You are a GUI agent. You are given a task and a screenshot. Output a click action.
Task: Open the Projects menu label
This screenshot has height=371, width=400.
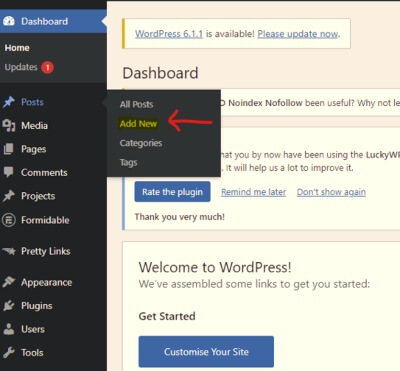[x=38, y=196]
